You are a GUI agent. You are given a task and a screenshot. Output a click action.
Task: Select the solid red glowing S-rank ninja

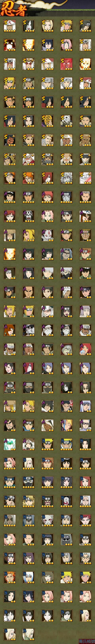pyautogui.click(x=66, y=64)
